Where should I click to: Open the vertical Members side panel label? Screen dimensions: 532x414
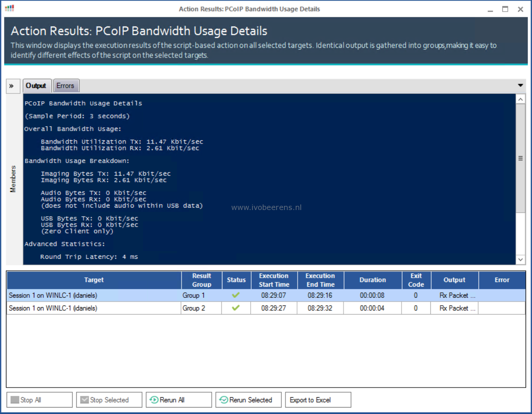13,179
